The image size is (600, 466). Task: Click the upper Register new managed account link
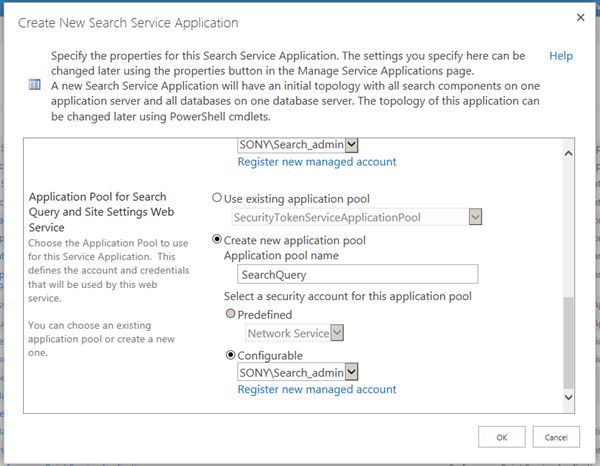click(317, 162)
